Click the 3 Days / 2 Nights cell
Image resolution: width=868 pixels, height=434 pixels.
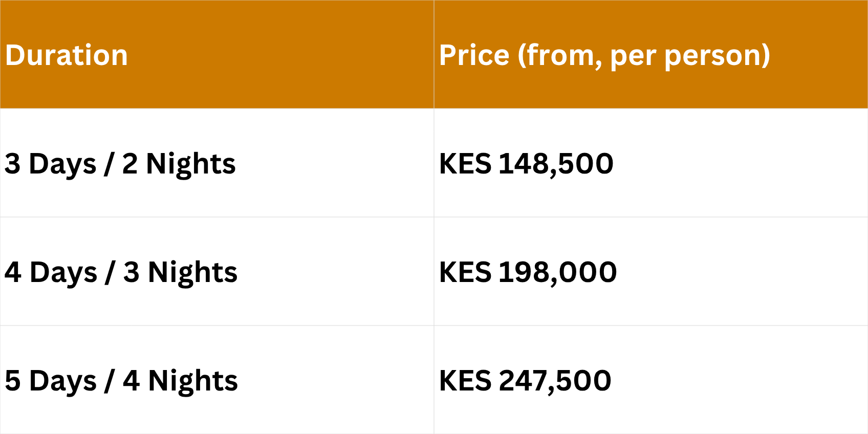pos(120,164)
